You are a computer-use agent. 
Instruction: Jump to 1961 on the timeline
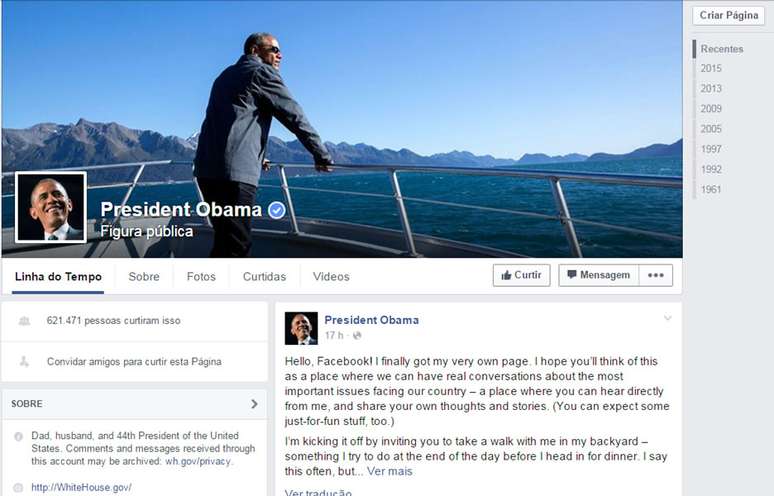click(711, 190)
